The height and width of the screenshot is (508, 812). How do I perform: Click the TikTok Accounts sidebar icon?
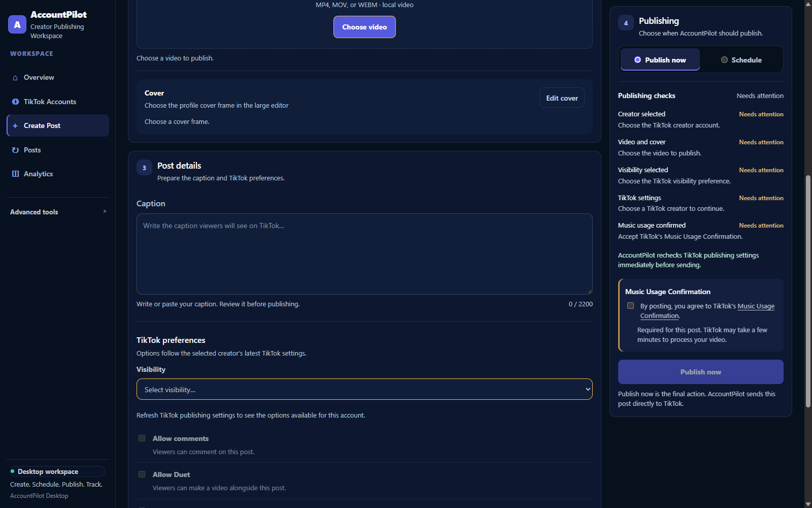pos(15,102)
